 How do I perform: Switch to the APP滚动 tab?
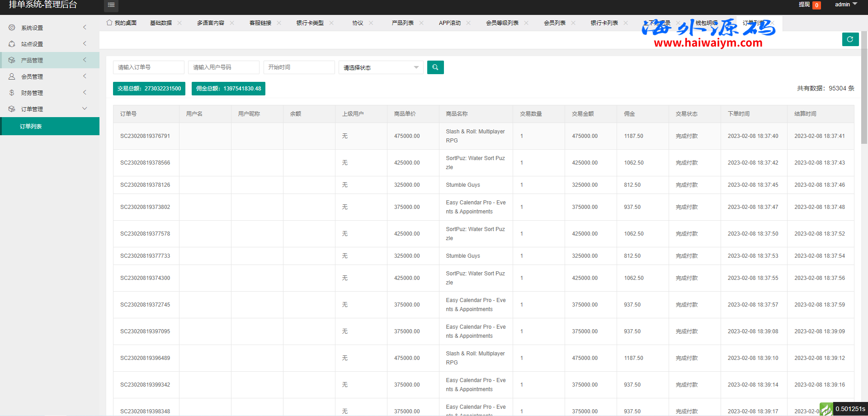pos(449,23)
